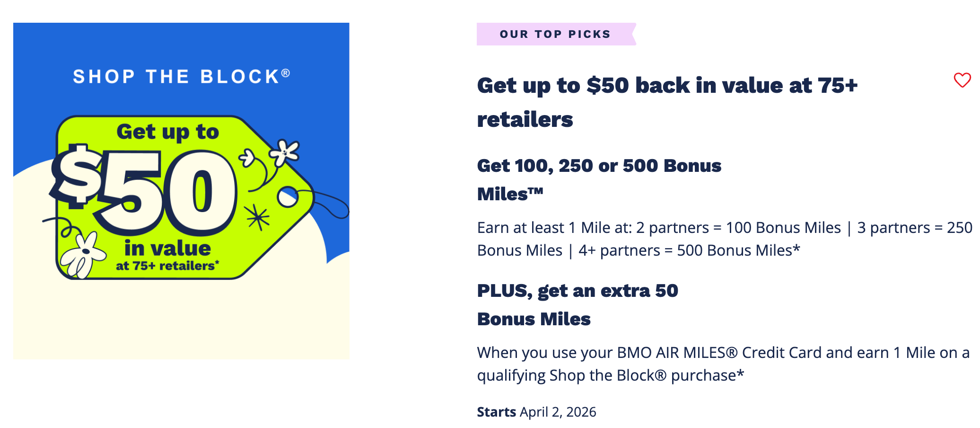This screenshot has width=980, height=428.
Task: Click the 'Starts April 2, 2026' date line
Action: (x=536, y=412)
